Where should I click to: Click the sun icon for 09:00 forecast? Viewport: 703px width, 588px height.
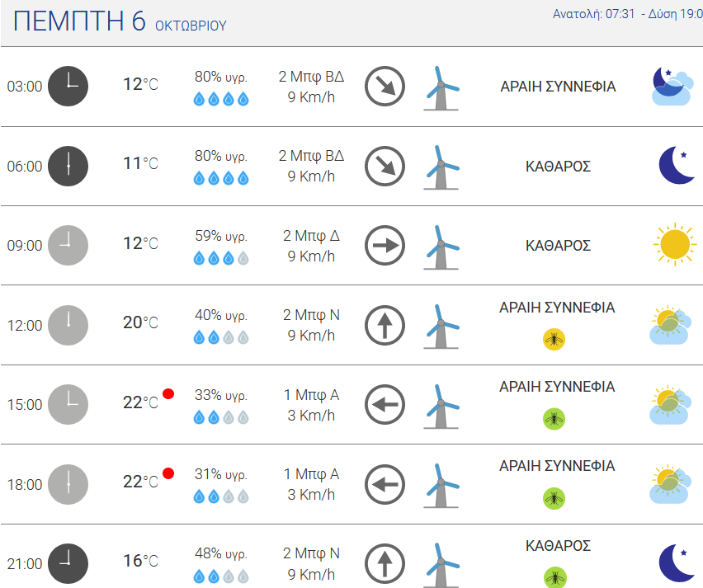[675, 244]
